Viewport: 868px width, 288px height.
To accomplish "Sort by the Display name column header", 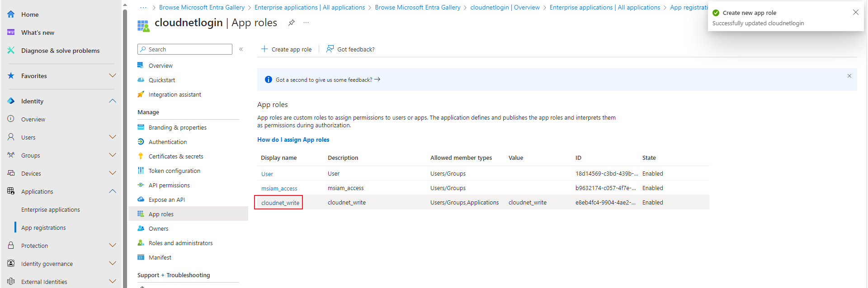I will click(x=279, y=158).
